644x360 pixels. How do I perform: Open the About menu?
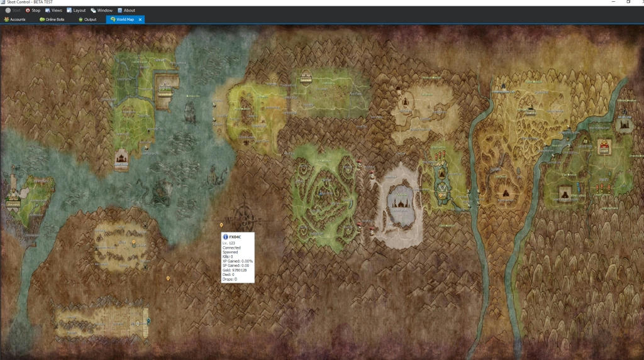[x=126, y=10]
